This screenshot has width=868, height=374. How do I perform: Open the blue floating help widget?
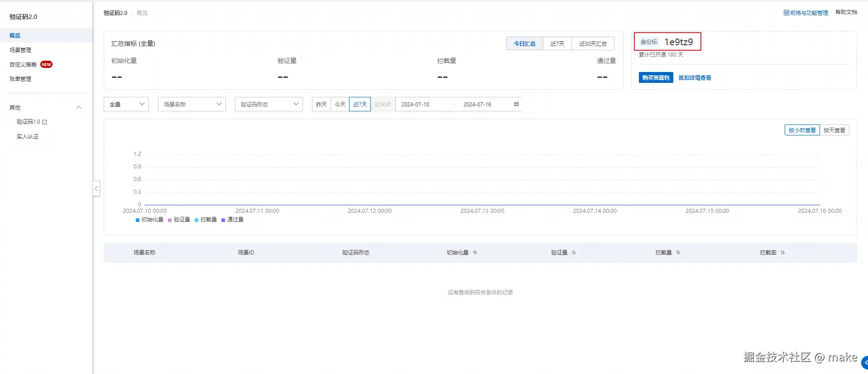pos(865,362)
